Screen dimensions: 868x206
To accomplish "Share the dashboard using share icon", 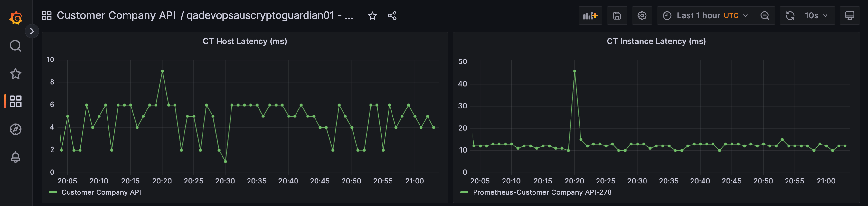I will (392, 15).
